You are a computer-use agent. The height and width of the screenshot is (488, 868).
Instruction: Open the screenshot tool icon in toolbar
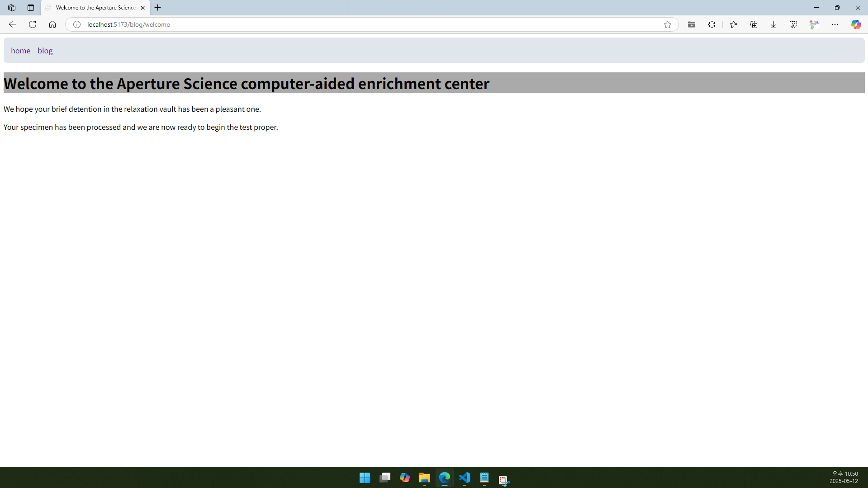(793, 24)
